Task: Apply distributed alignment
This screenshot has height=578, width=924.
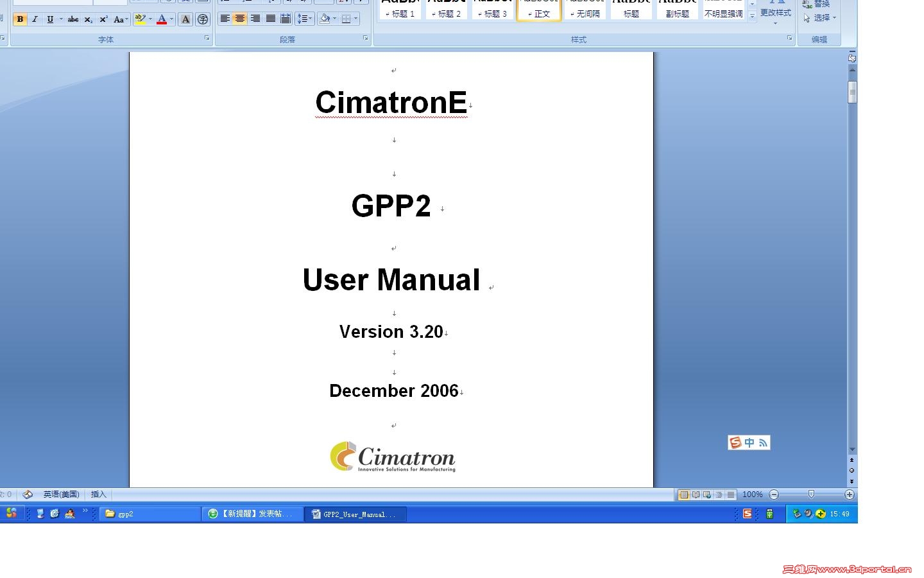Action: (286, 19)
